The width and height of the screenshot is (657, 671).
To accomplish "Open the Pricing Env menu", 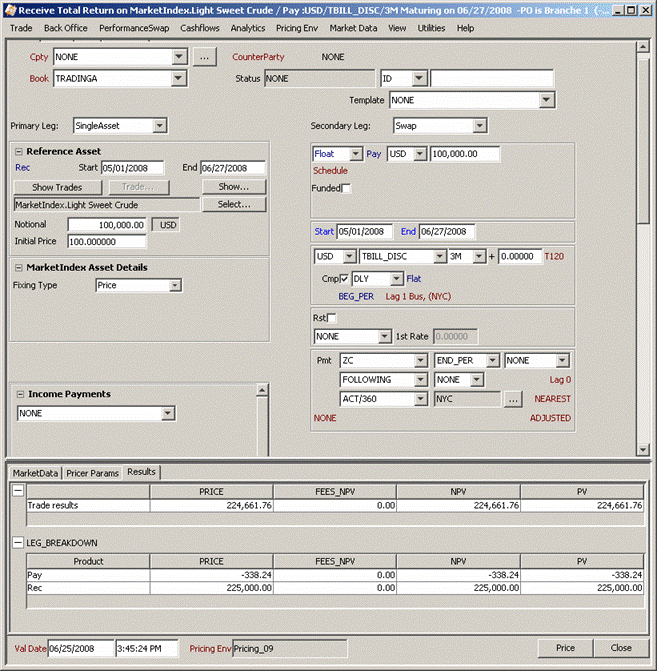I will tap(297, 28).
